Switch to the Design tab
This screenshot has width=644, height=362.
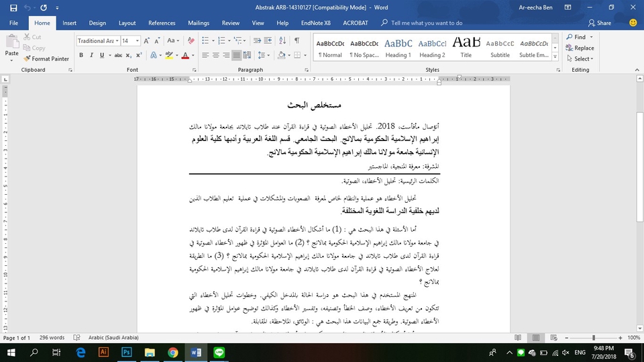pyautogui.click(x=97, y=23)
